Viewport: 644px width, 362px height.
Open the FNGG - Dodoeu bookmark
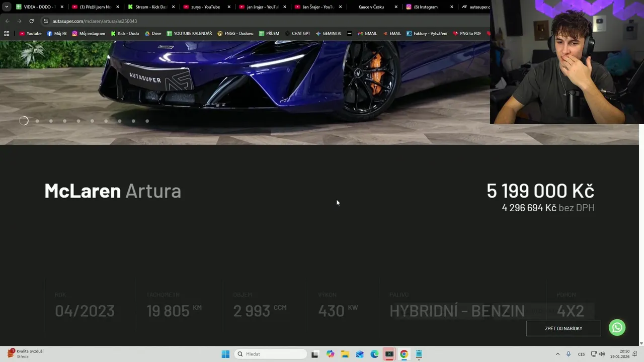click(235, 33)
